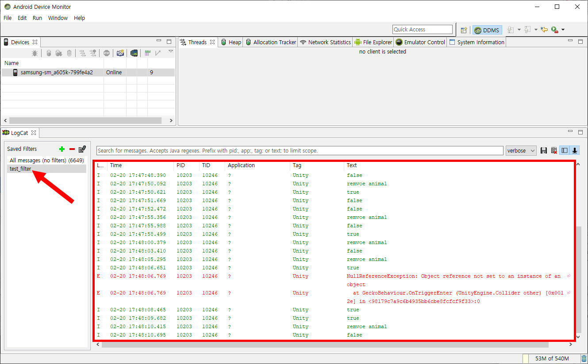Open the verbose log level dropdown
The width and height of the screenshot is (588, 364).
pyautogui.click(x=521, y=150)
